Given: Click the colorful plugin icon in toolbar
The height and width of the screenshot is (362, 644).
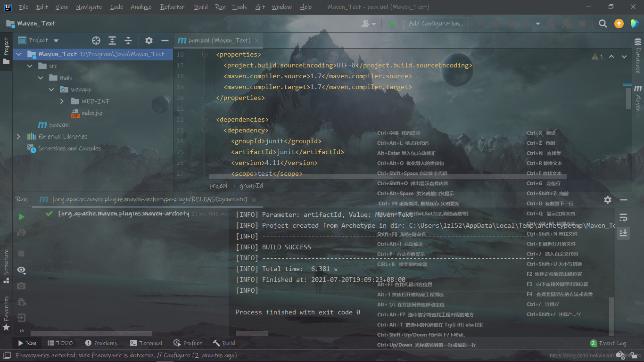Looking at the screenshot, I should (x=635, y=24).
